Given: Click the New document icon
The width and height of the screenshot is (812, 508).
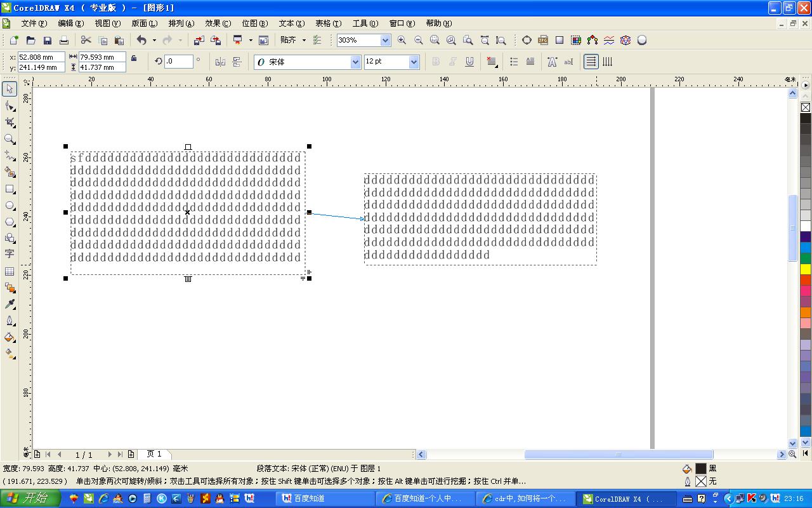Looking at the screenshot, I should coord(14,40).
